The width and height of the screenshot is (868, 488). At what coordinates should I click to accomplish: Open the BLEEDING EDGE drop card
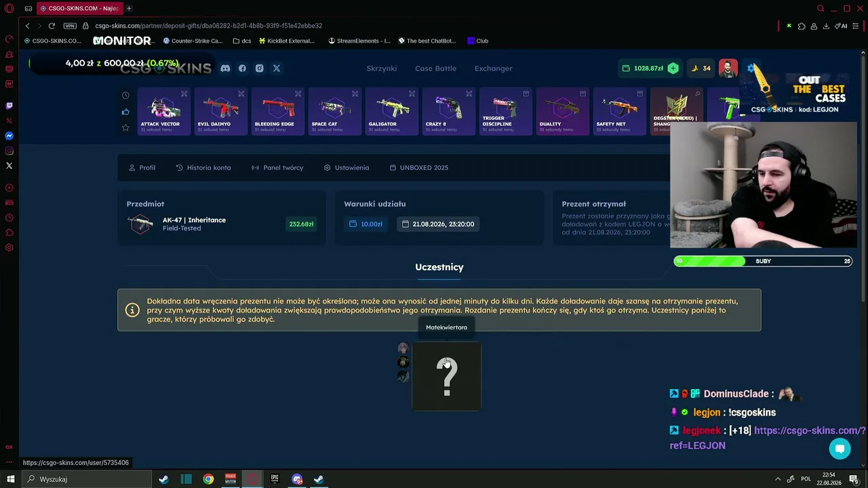(x=278, y=111)
